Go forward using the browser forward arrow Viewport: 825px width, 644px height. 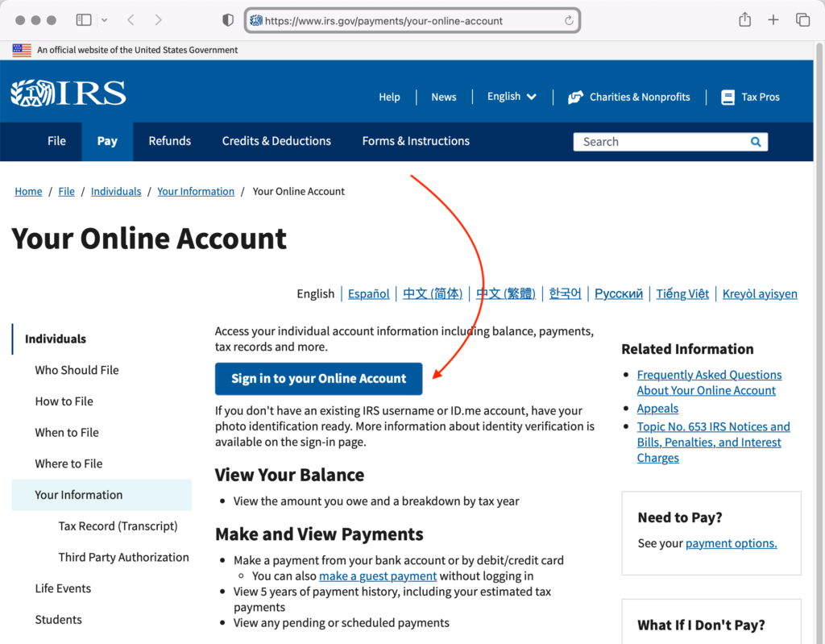point(158,20)
